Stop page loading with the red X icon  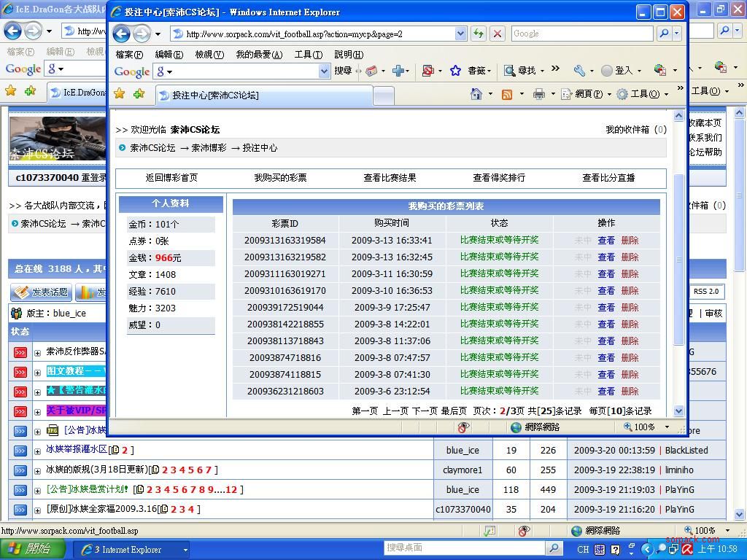tap(496, 32)
